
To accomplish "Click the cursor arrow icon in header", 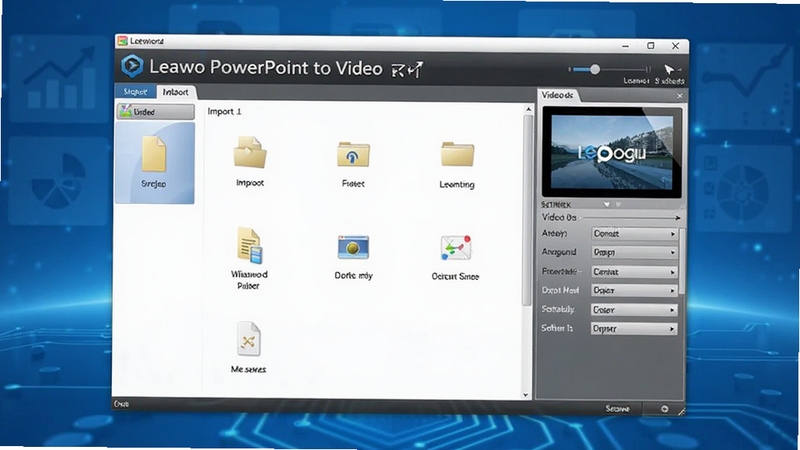I will (669, 69).
